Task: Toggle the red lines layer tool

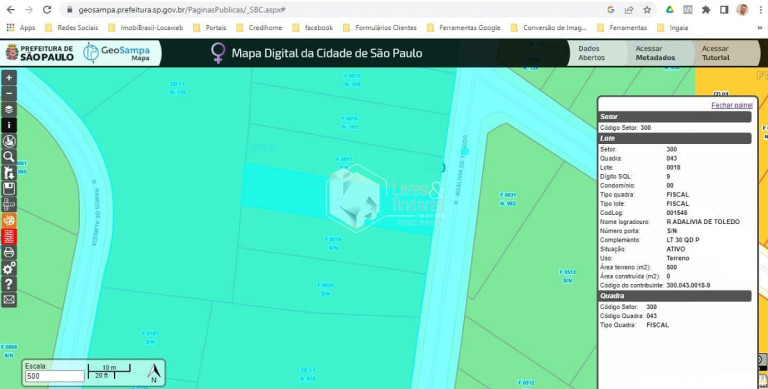Action: coord(9,237)
